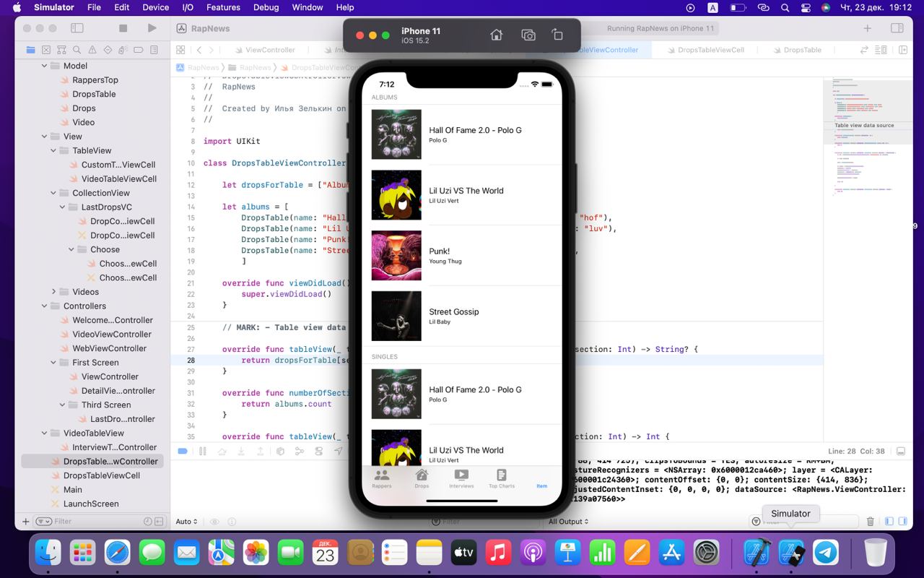924x578 pixels.
Task: Take a screenshot with Simulator camera icon
Action: [x=528, y=35]
